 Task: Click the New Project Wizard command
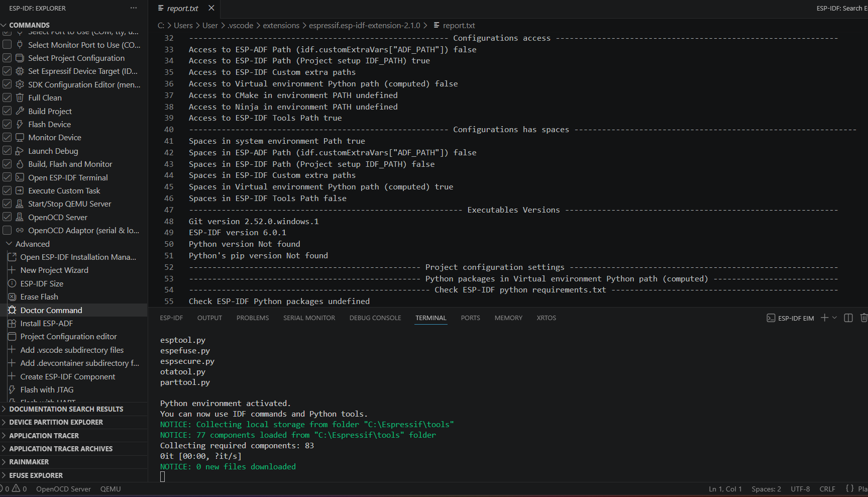[54, 270]
